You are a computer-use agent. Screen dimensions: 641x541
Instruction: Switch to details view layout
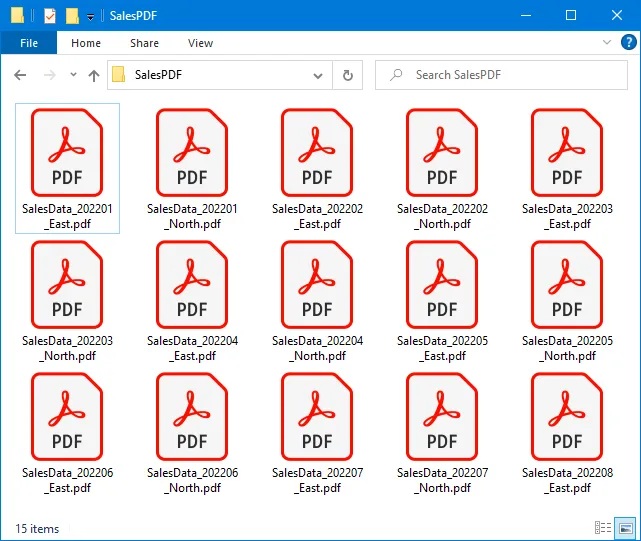(x=603, y=528)
